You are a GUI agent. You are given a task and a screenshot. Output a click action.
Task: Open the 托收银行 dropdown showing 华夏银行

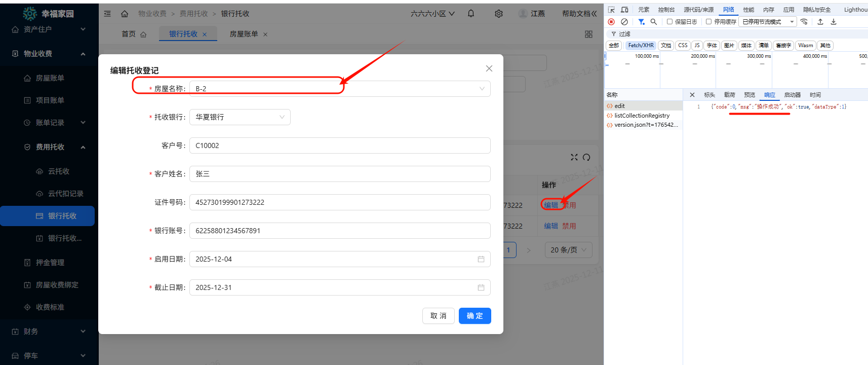point(240,117)
